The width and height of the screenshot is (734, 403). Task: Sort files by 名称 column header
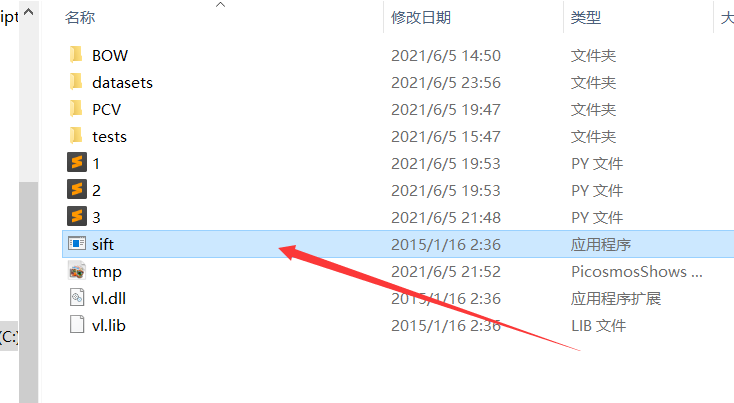tap(80, 17)
